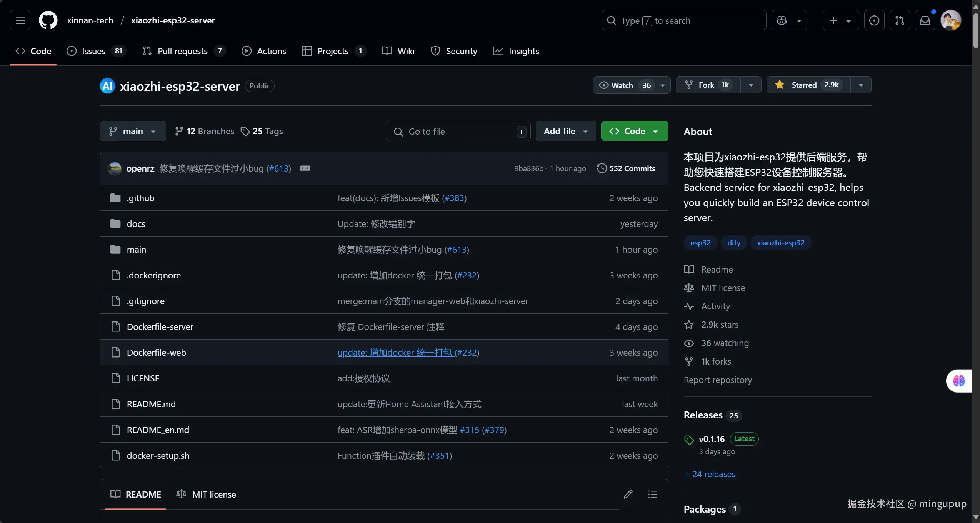Open the Add file dropdown
Image resolution: width=980 pixels, height=523 pixels.
pos(565,131)
